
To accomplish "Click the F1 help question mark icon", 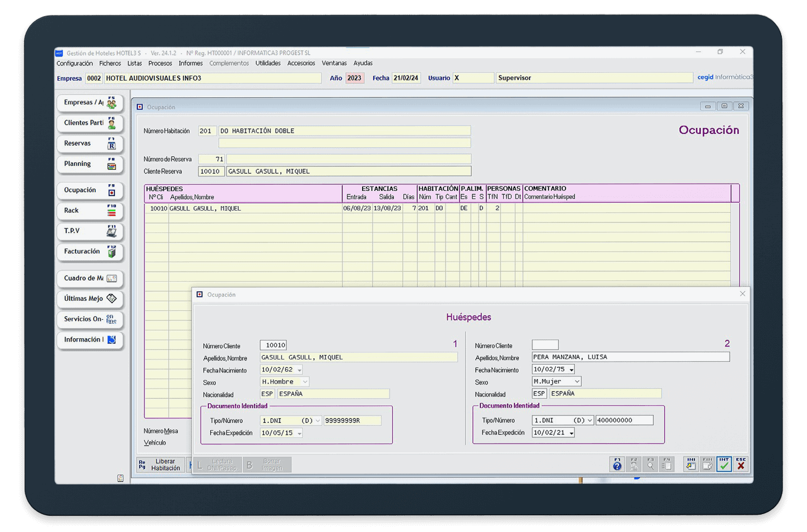I will (x=617, y=464).
